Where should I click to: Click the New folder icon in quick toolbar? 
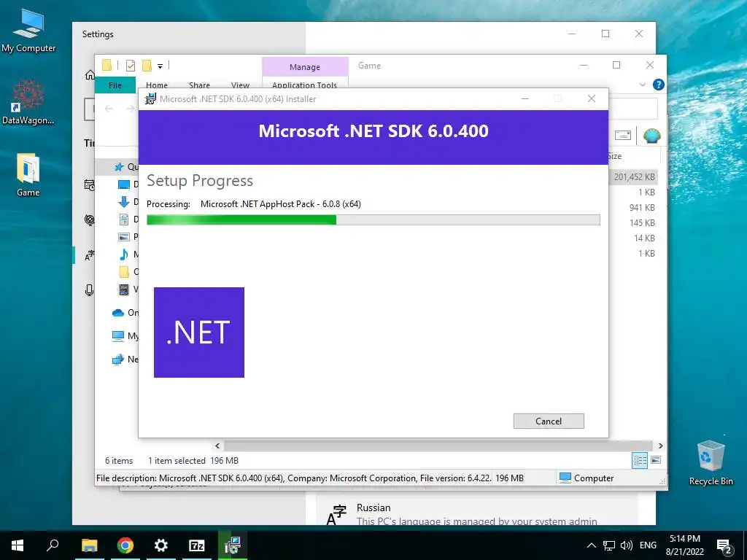pos(147,65)
